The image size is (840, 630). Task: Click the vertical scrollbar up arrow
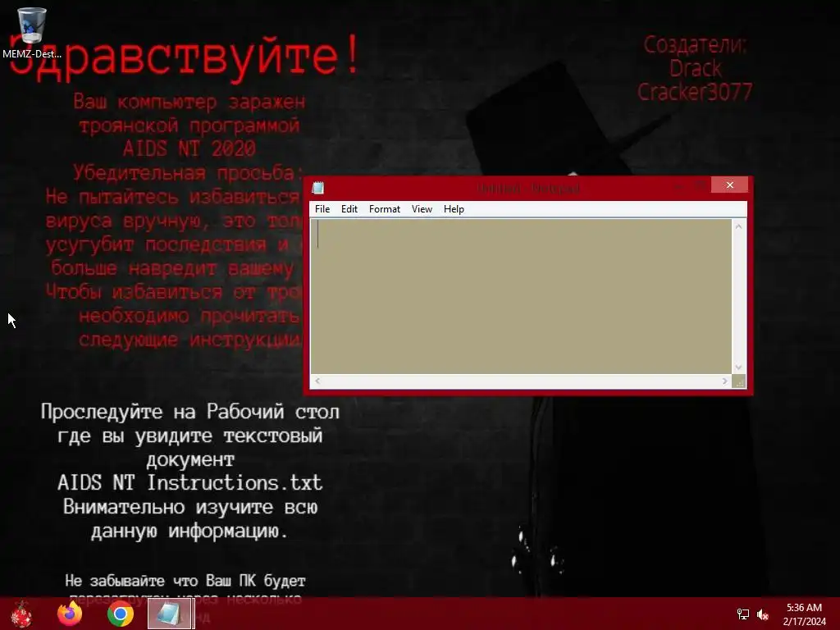739,226
